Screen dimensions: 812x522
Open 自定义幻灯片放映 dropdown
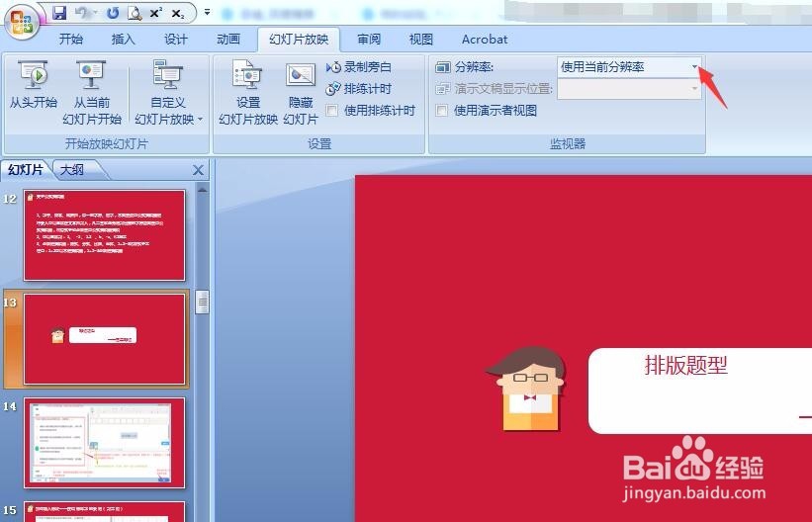[x=168, y=92]
